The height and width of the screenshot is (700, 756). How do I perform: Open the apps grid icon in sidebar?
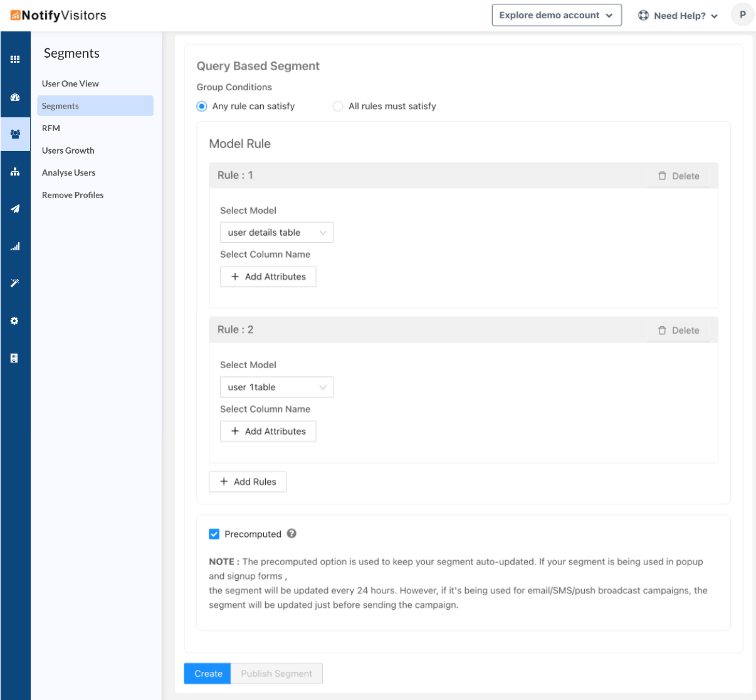[x=15, y=60]
